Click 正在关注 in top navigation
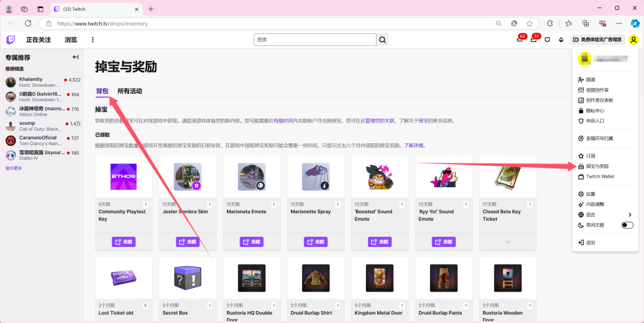The width and height of the screenshot is (644, 323). (38, 40)
